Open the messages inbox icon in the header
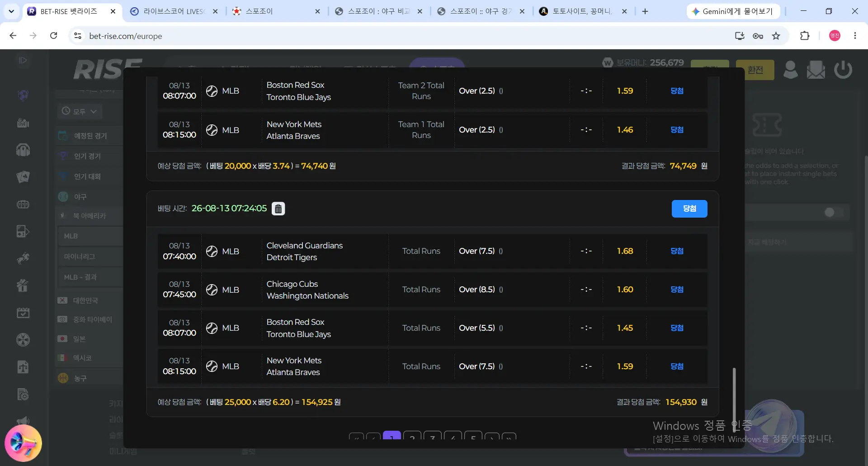The height and width of the screenshot is (466, 868). click(x=816, y=70)
